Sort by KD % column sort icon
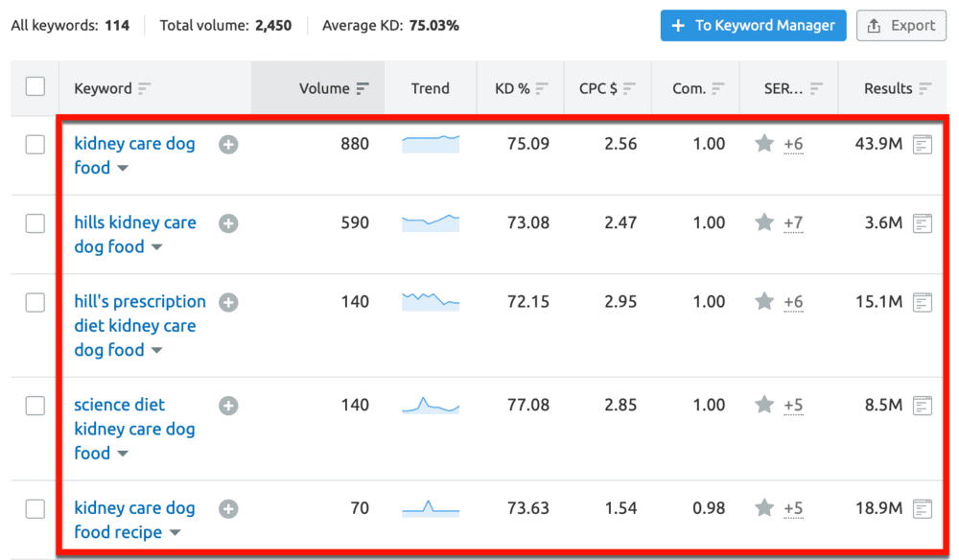959x560 pixels. tap(541, 88)
